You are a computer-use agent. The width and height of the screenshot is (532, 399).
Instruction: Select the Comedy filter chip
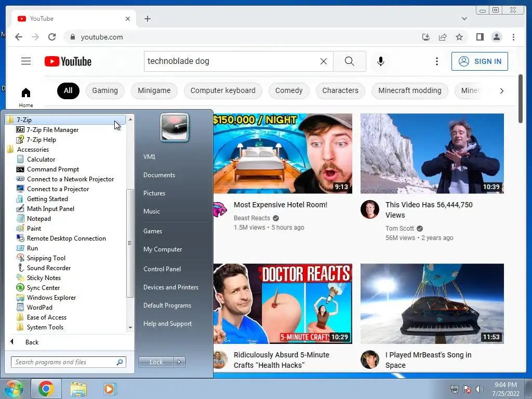(x=289, y=90)
